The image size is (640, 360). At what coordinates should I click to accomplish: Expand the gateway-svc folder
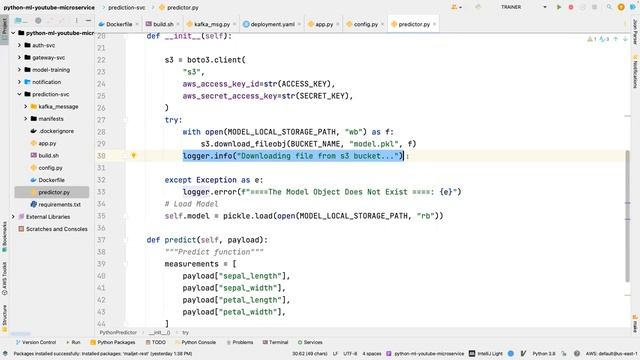click(19, 58)
